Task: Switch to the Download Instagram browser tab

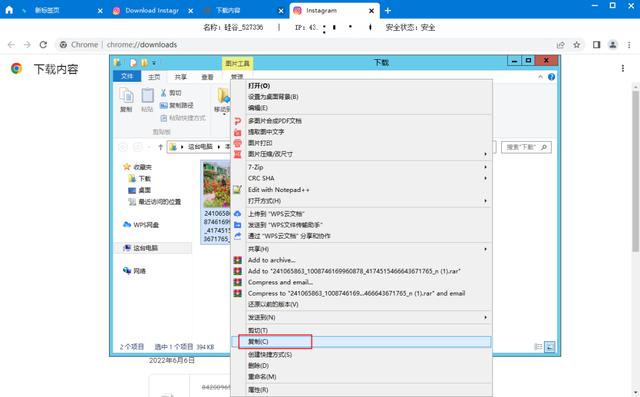Action: [x=152, y=11]
